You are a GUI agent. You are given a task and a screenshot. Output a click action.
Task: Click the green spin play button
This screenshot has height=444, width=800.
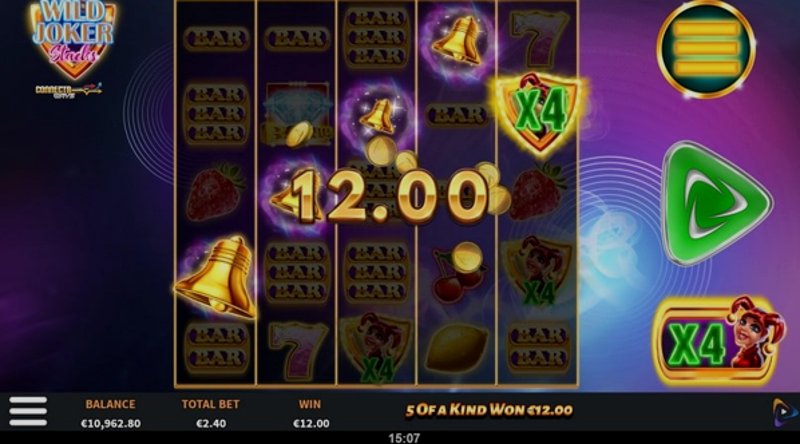pyautogui.click(x=715, y=203)
